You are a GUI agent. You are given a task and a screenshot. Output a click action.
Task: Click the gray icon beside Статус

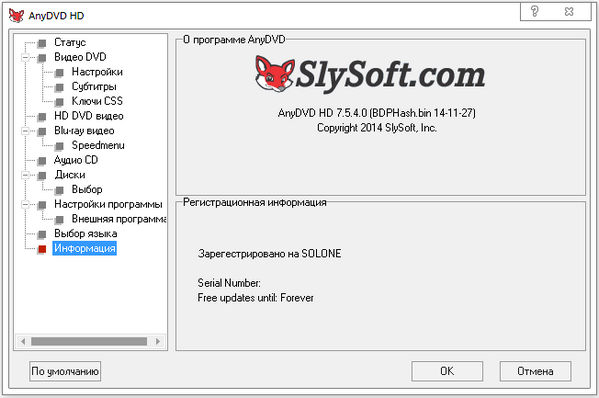point(42,43)
